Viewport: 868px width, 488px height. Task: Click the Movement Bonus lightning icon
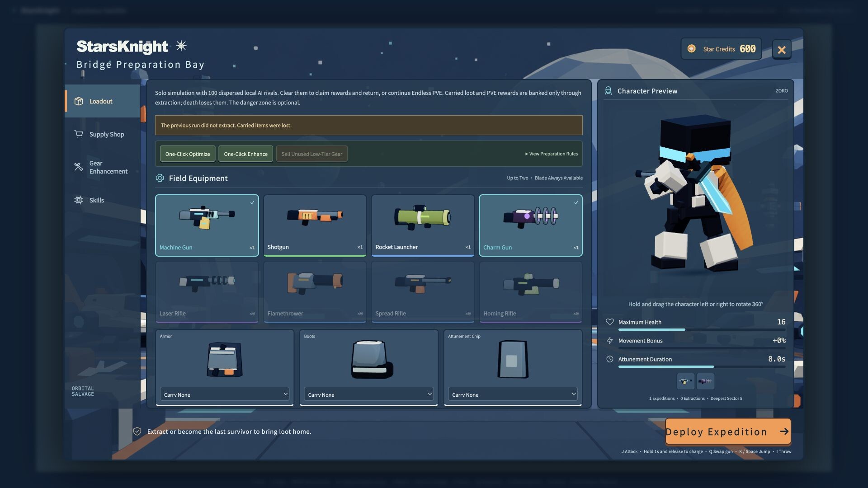tap(609, 341)
